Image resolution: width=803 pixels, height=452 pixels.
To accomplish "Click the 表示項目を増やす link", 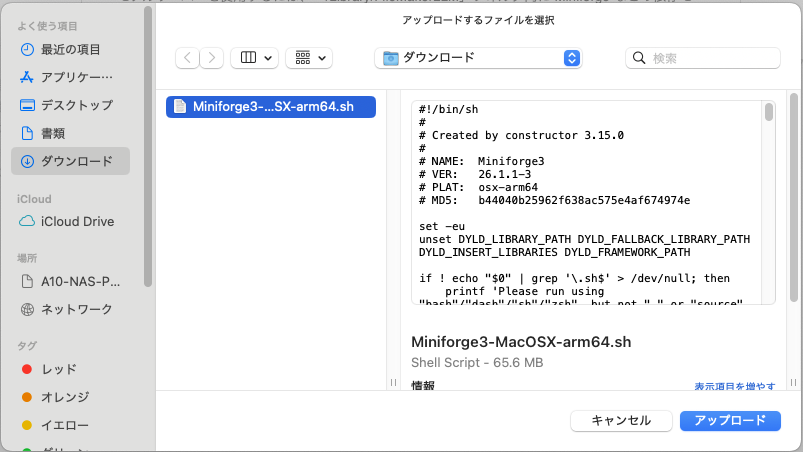I will (x=734, y=386).
